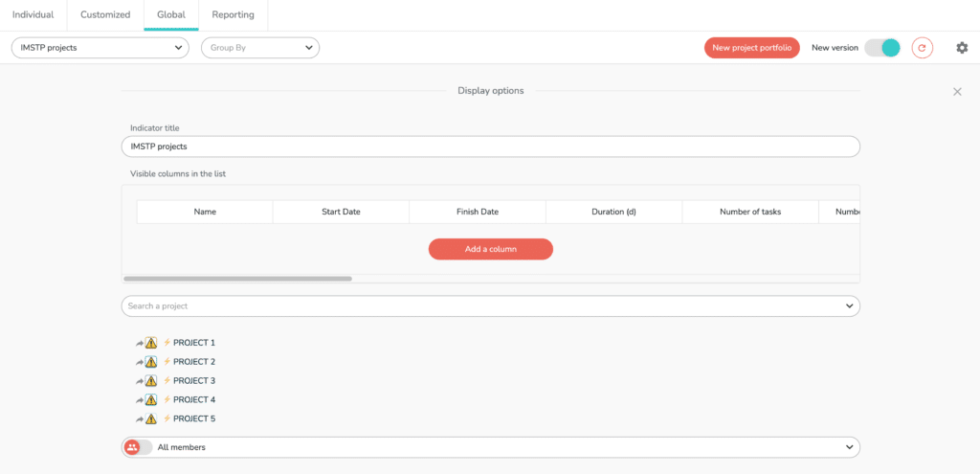The height and width of the screenshot is (474, 980).
Task: Click the lightning bolt icon of PROJECT 2
Action: (x=167, y=361)
